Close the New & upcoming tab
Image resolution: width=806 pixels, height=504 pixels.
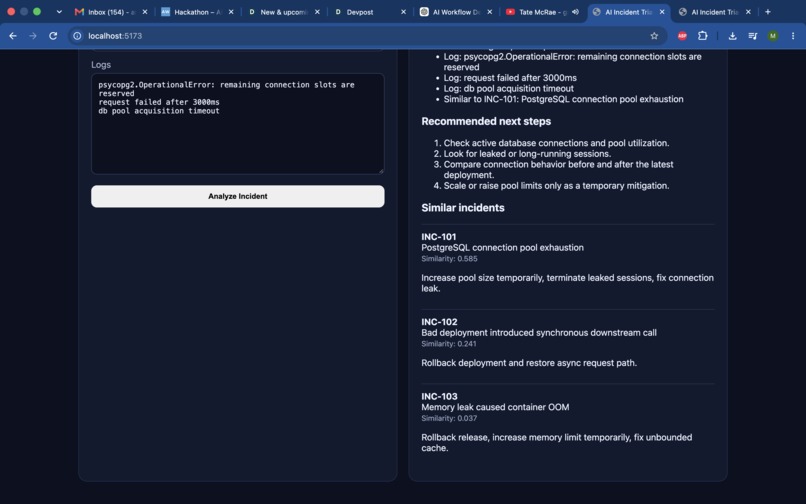(x=317, y=12)
